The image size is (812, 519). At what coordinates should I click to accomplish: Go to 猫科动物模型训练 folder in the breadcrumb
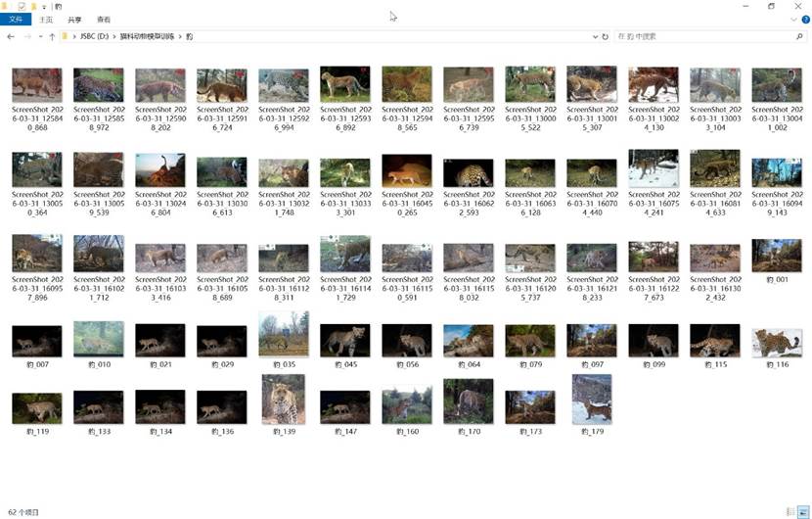[x=149, y=36]
